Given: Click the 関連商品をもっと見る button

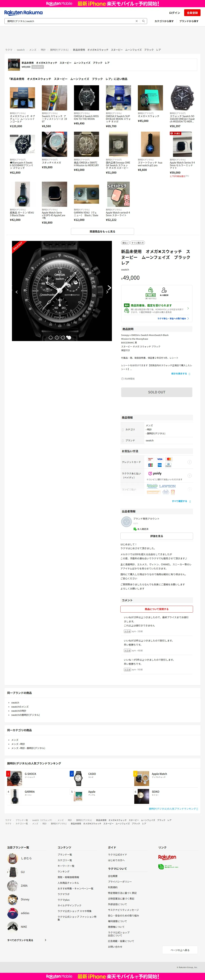Looking at the screenshot, I should pos(102,231).
